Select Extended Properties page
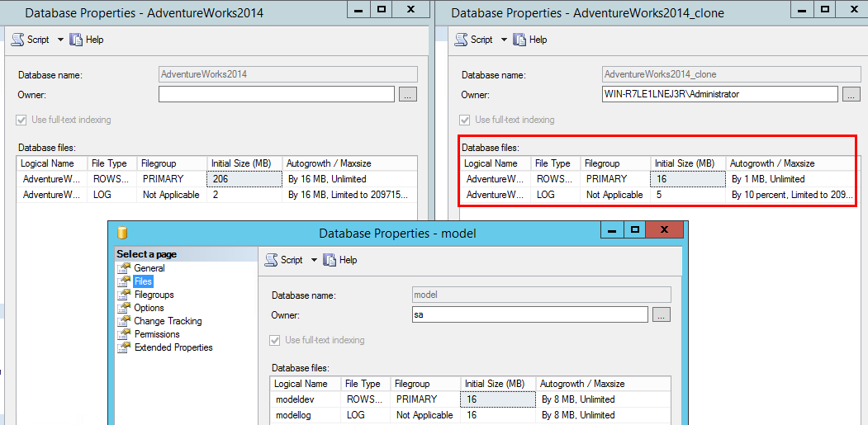 (x=173, y=347)
